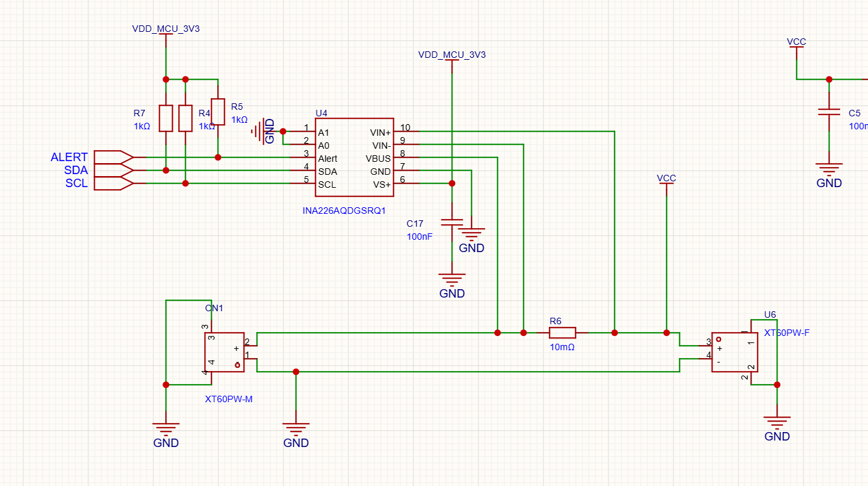Click the SDA net port
Image resolution: width=868 pixels, height=486 pixels.
pyautogui.click(x=114, y=170)
